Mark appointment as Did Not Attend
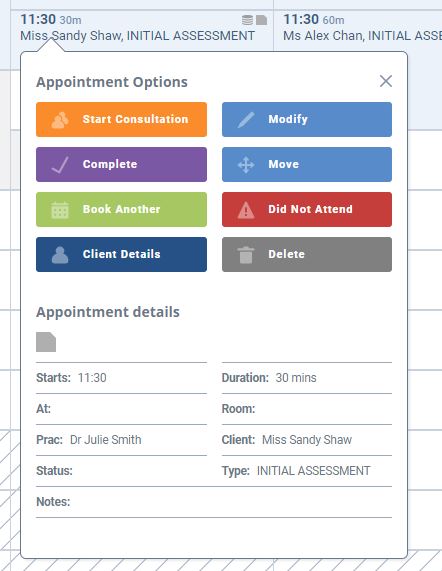Viewport: 442px width, 571px height. (x=307, y=209)
